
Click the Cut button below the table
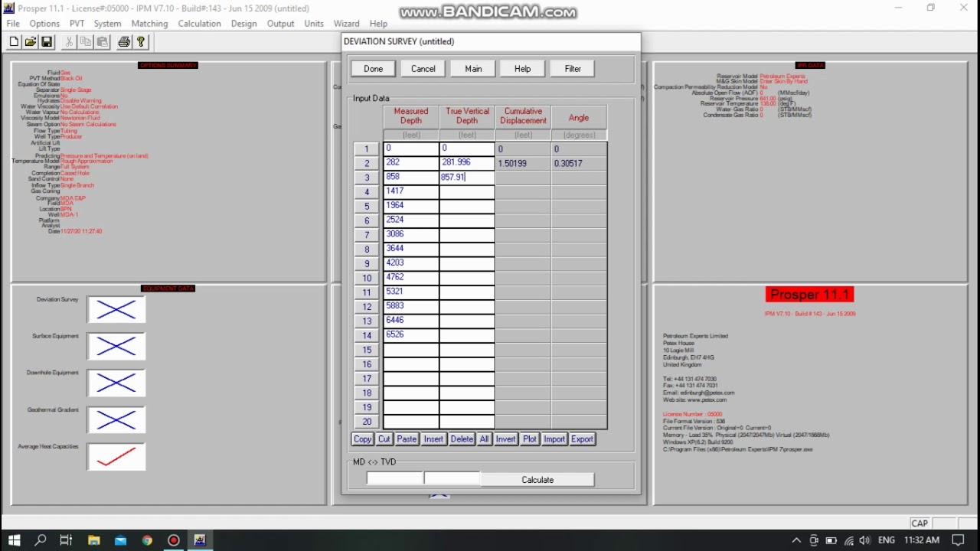[384, 439]
